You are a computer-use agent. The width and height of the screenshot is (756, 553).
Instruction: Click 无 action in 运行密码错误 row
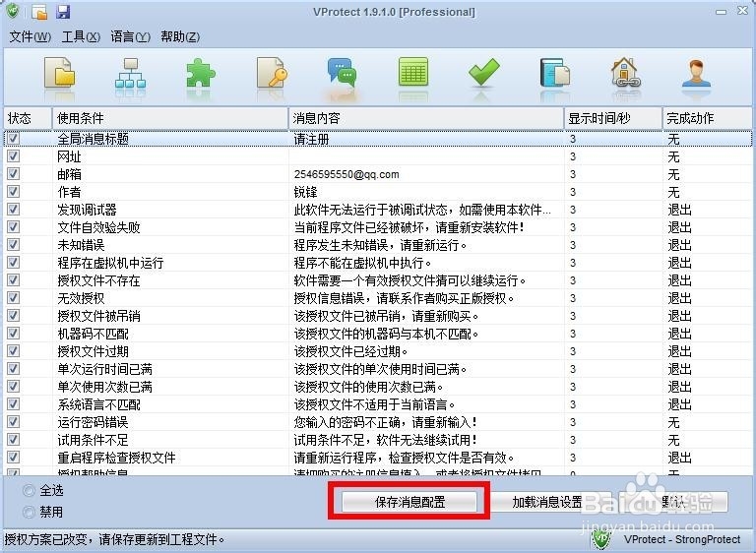673,422
